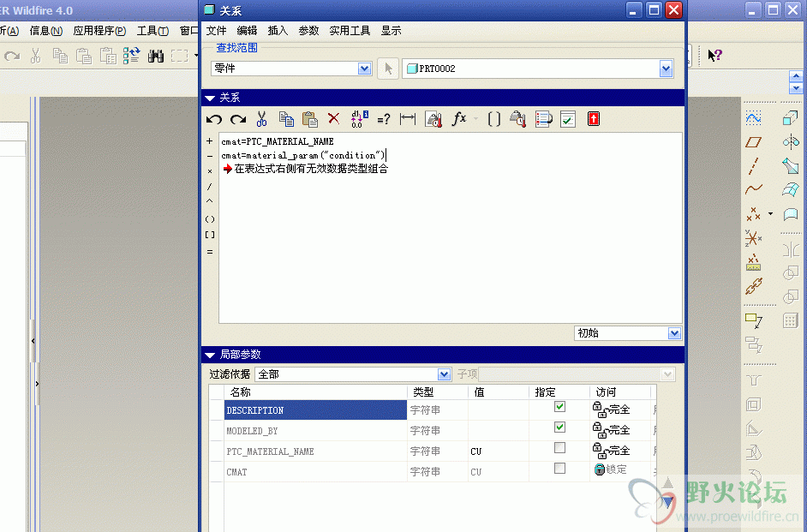807x532 pixels.
Task: Click the selection arrow button beside 零件 dropdown
Action: click(x=388, y=69)
